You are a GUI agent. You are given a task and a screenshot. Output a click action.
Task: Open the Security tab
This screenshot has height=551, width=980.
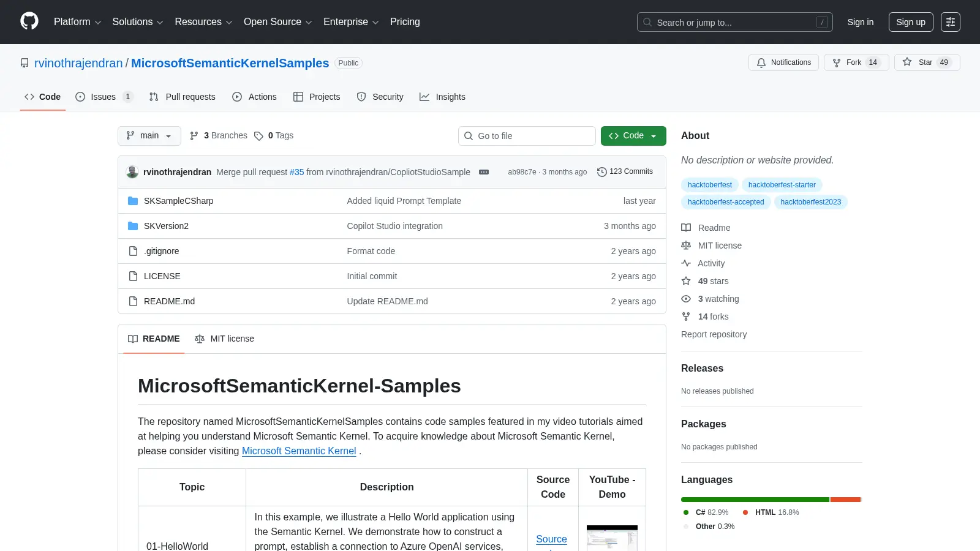click(x=380, y=97)
